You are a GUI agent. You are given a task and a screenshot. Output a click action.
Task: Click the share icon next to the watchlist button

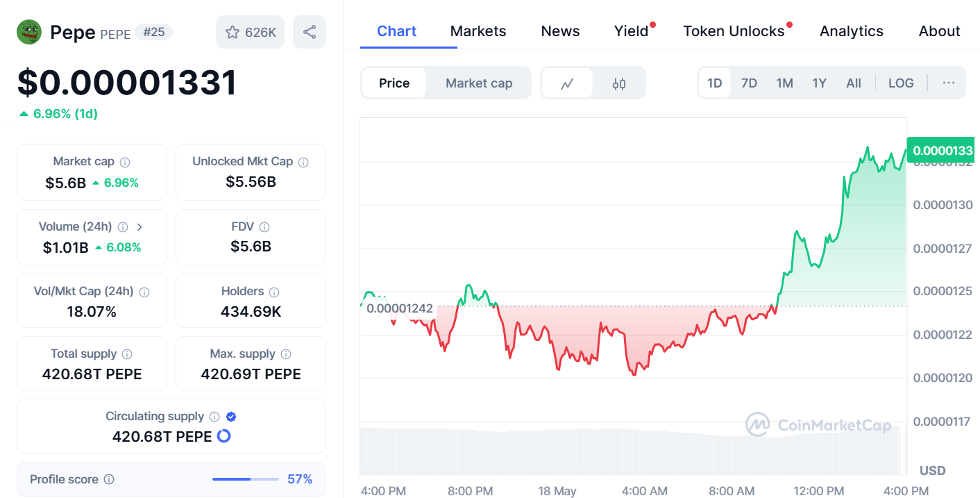[310, 32]
